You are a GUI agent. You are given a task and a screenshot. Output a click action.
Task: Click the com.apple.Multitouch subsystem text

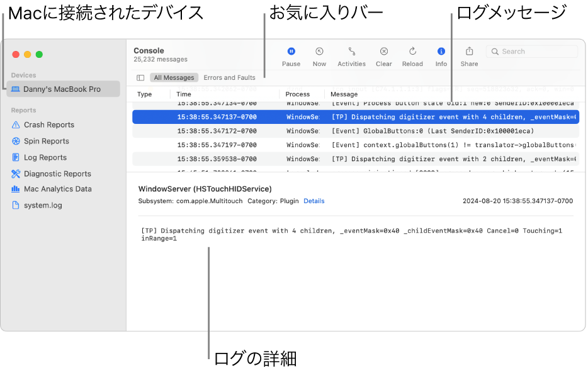209,201
